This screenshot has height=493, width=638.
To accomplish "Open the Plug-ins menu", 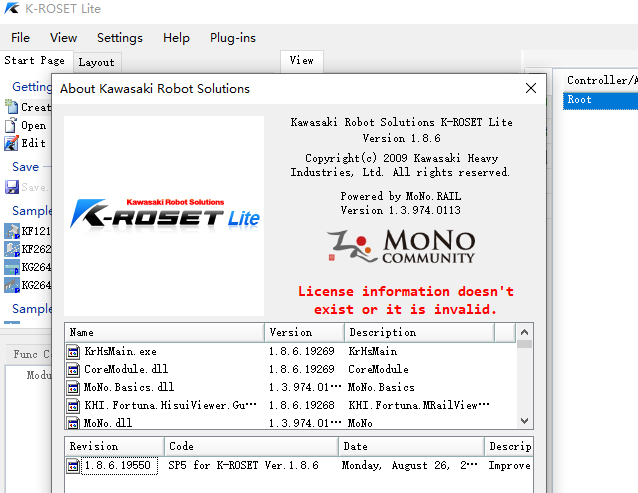I will 232,38.
